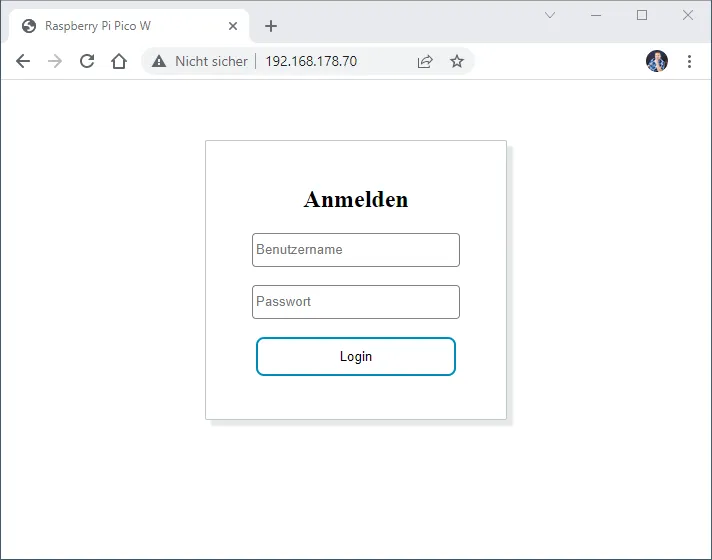Go back using the browser back arrow
The height and width of the screenshot is (560, 712).
23,61
